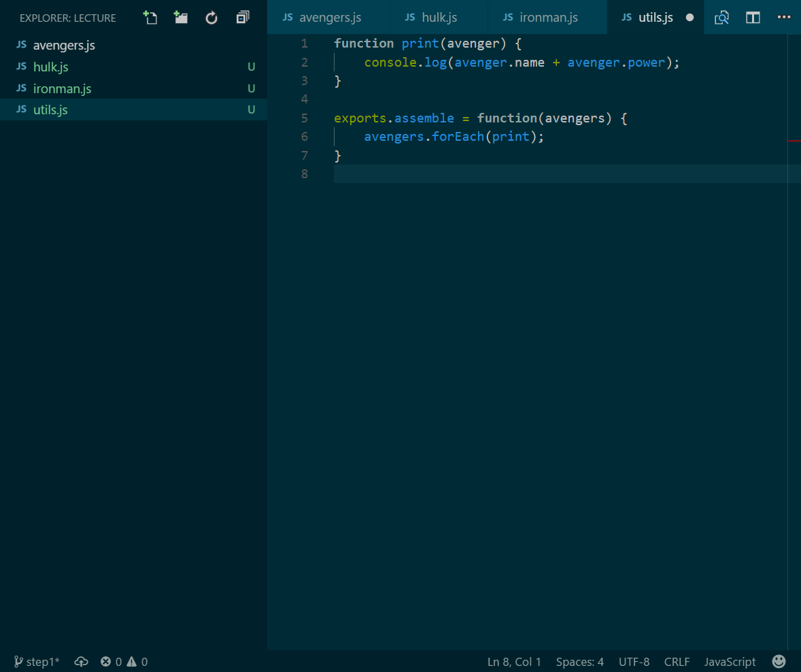This screenshot has width=801, height=672.
Task: Click the git branch icon for step1*
Action: tap(18, 662)
